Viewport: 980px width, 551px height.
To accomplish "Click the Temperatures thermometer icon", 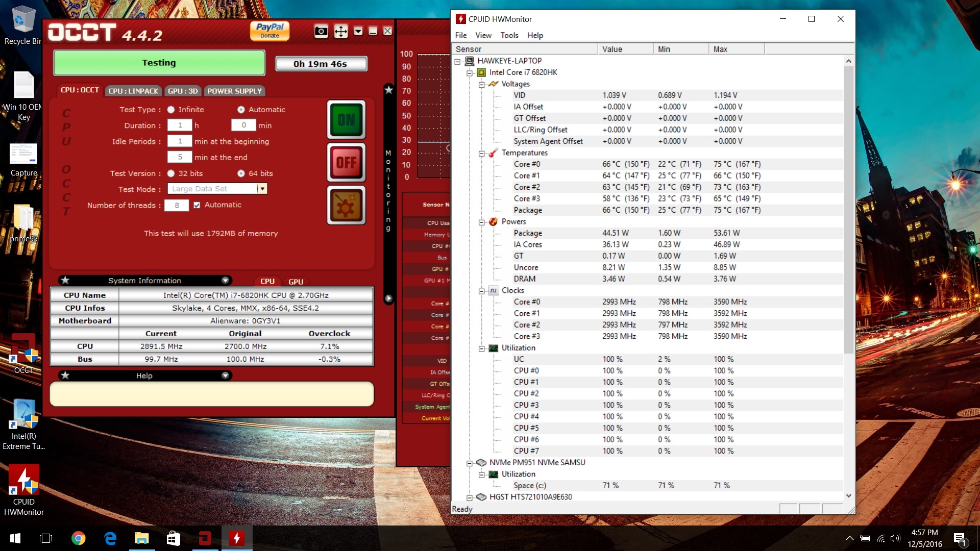I will point(493,153).
